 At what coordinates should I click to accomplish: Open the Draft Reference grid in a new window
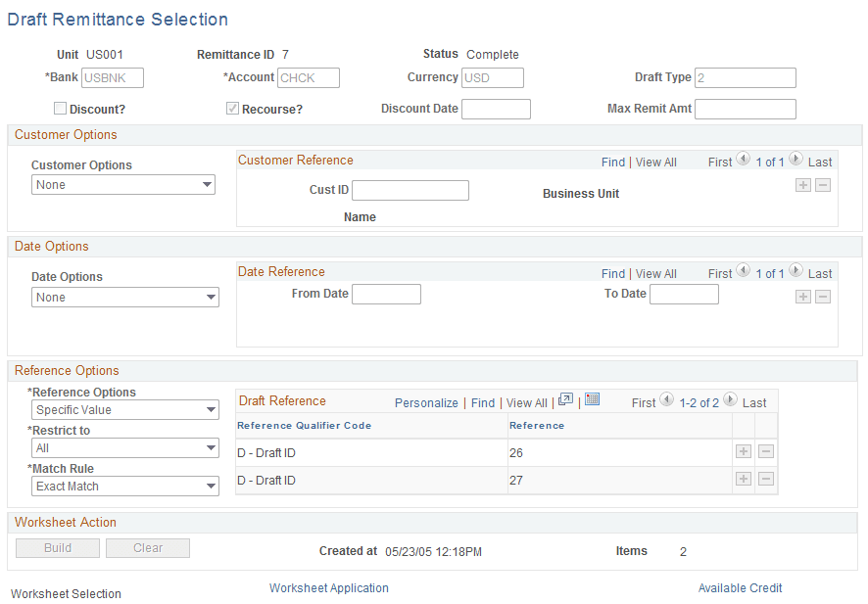pyautogui.click(x=564, y=400)
